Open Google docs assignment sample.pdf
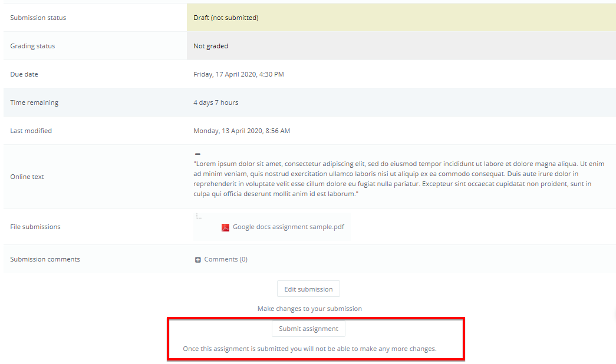Screen dimensions: 616x364 tap(288, 227)
